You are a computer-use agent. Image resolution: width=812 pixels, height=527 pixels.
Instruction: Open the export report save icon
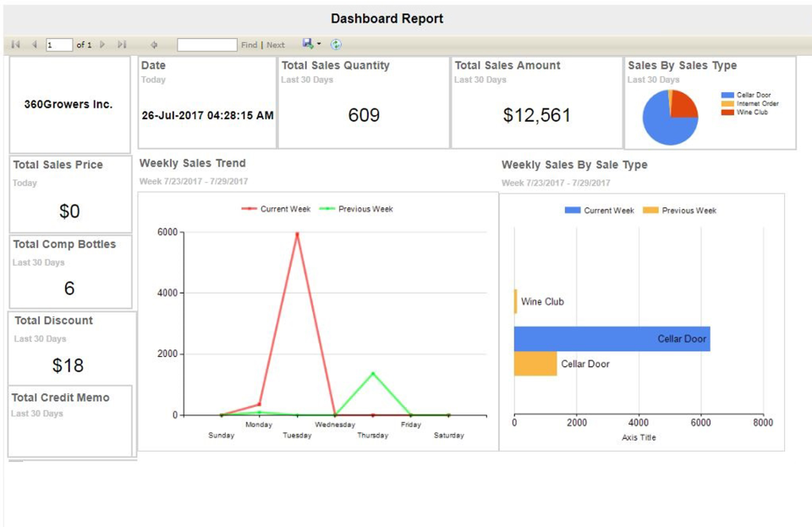(308, 44)
